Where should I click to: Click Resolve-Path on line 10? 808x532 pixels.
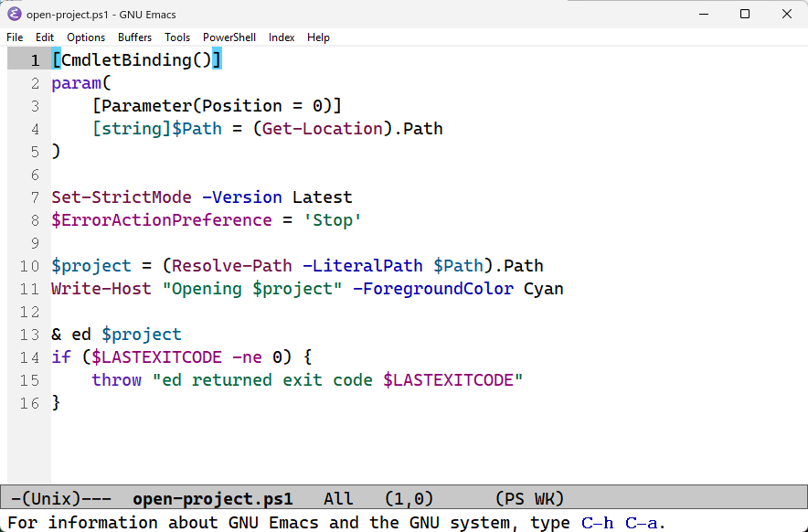click(232, 266)
